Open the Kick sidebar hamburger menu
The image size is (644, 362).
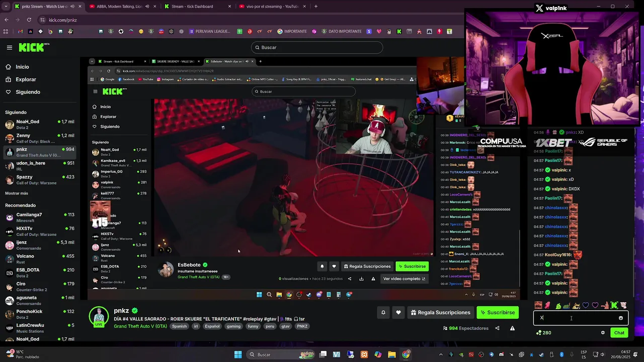pos(9,48)
